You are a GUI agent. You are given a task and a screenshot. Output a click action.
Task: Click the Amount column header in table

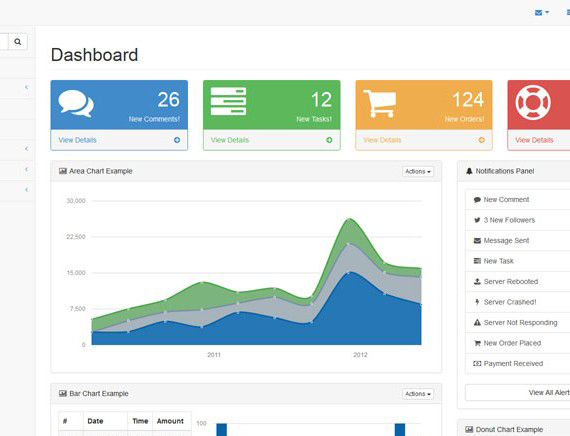pyautogui.click(x=172, y=421)
